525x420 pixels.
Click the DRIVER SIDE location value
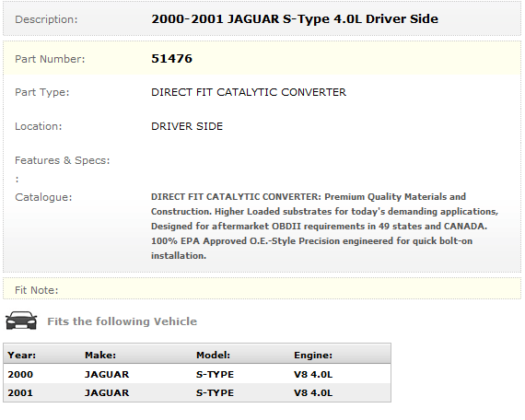[x=187, y=126]
